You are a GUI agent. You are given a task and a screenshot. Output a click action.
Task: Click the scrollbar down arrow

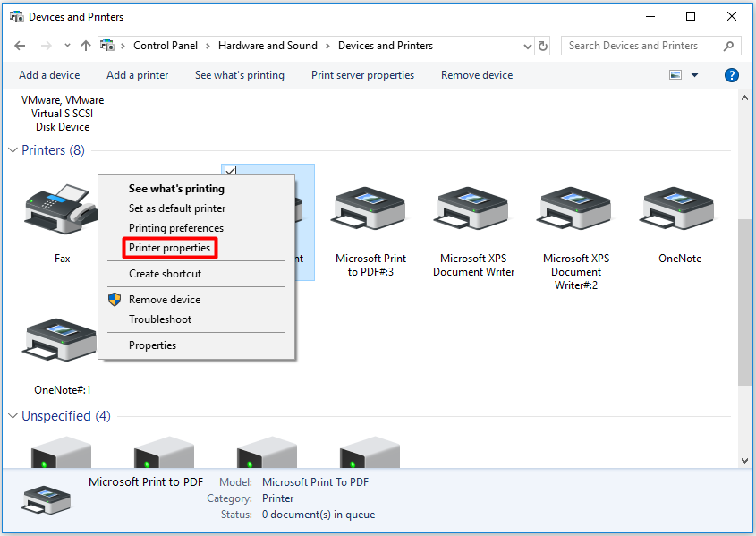coord(744,461)
